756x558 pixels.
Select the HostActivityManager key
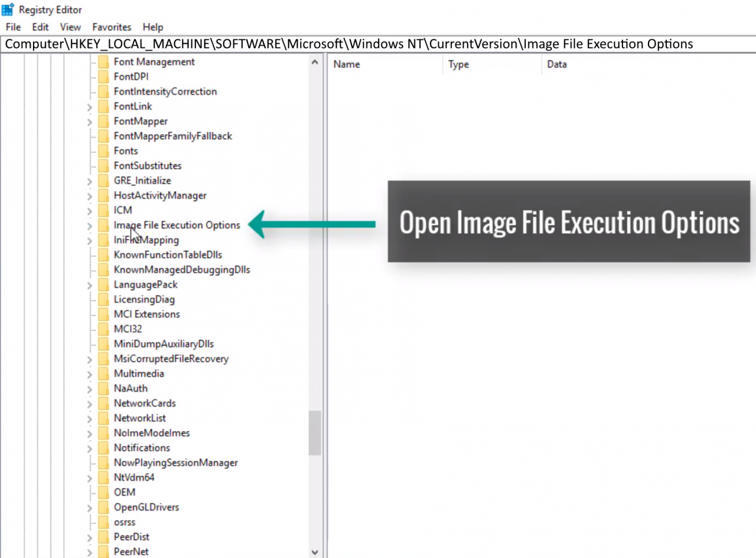point(160,195)
